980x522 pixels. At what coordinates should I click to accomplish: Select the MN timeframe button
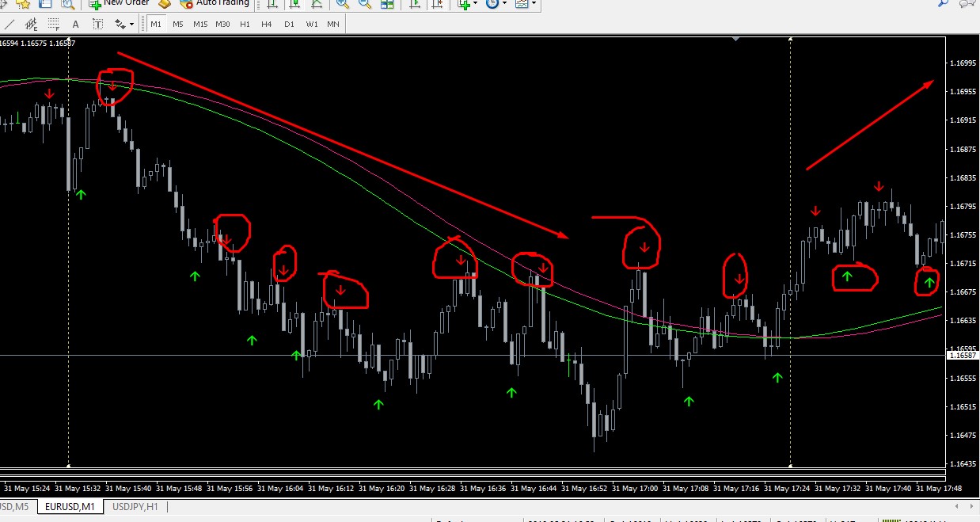333,25
